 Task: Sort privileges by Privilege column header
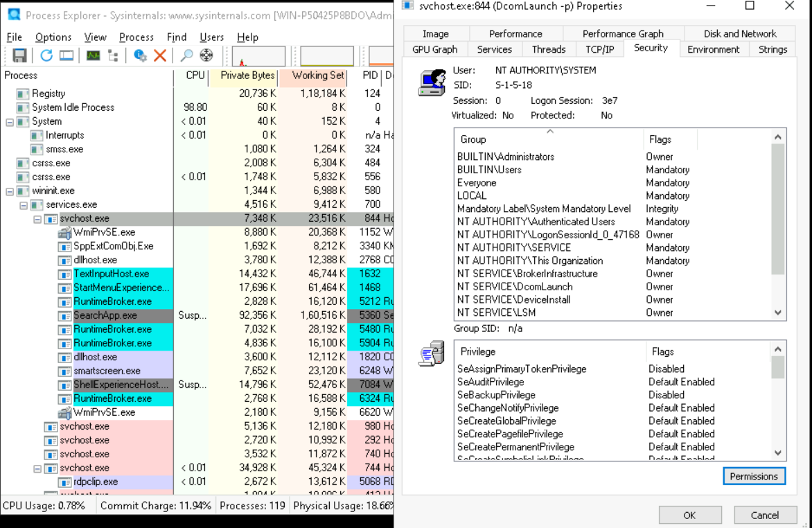(551, 351)
